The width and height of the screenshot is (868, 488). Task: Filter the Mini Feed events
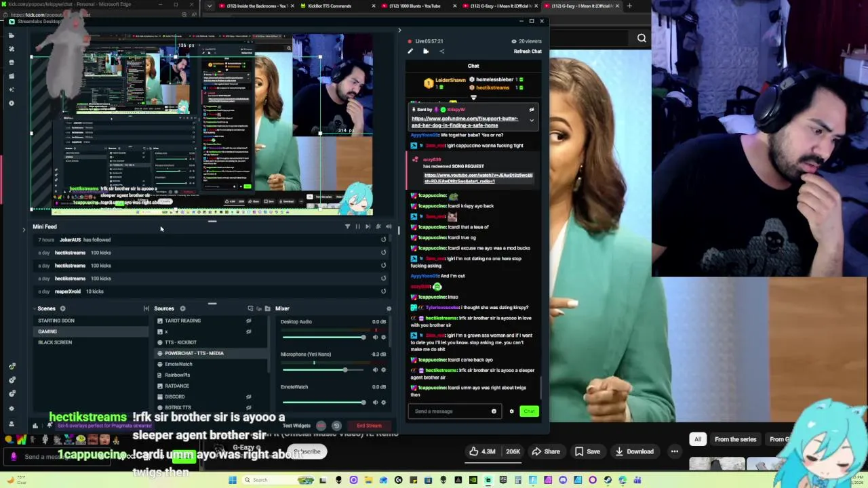(347, 226)
